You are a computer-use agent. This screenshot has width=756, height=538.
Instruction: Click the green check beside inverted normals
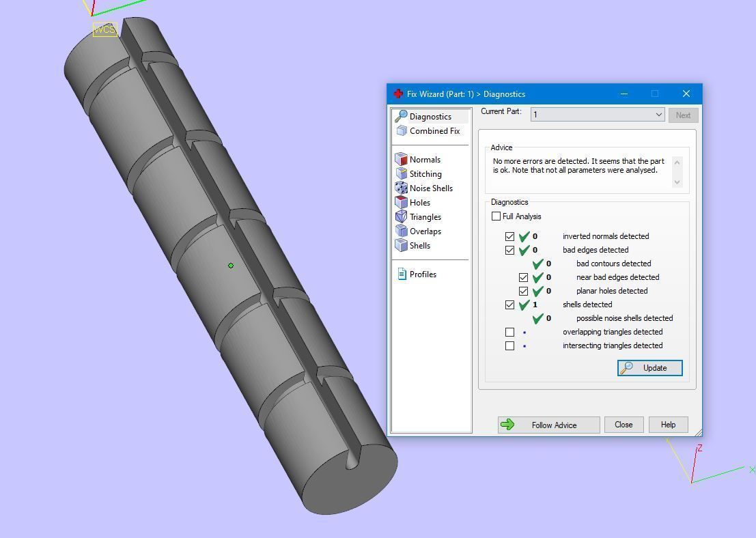coord(524,236)
